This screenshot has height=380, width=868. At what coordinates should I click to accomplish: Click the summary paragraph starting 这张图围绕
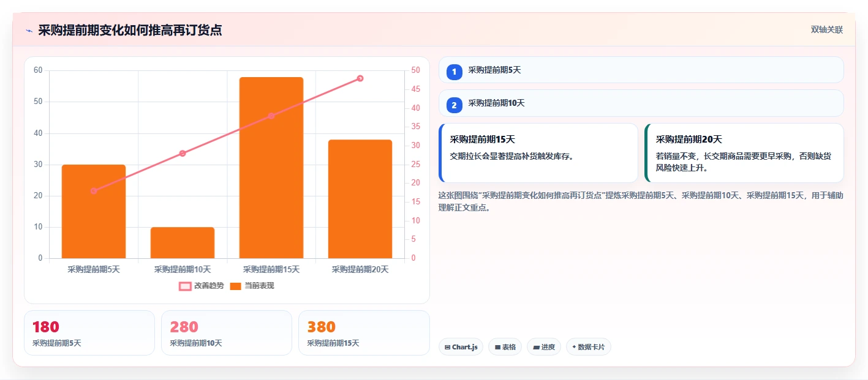tap(641, 201)
